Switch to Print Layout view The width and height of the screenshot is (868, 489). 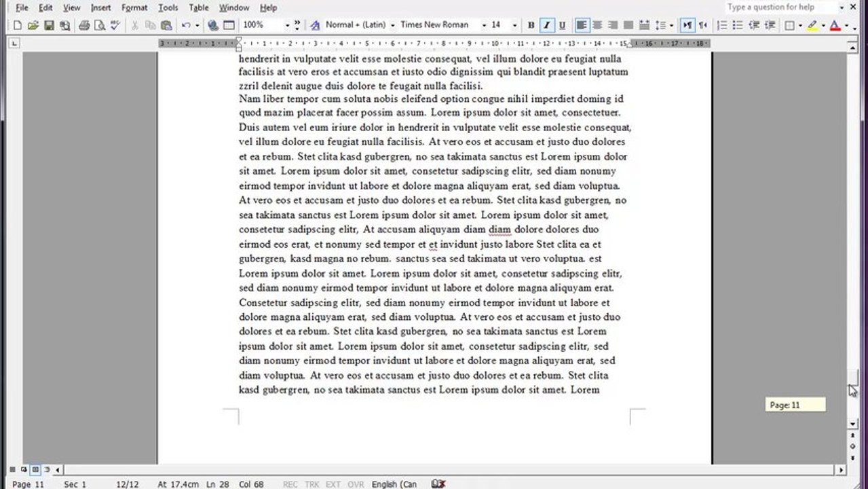point(35,469)
